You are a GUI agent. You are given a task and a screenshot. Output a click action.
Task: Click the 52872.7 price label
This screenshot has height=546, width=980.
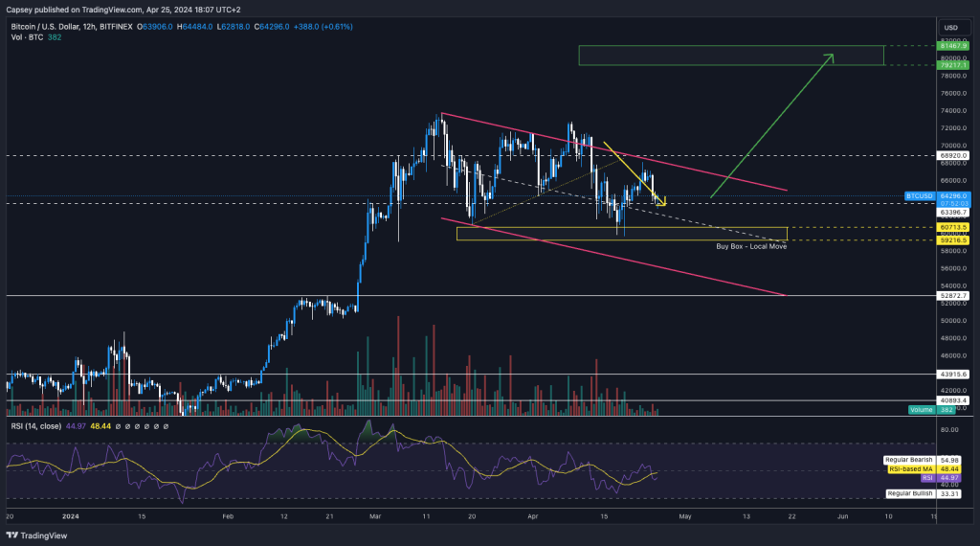click(953, 296)
